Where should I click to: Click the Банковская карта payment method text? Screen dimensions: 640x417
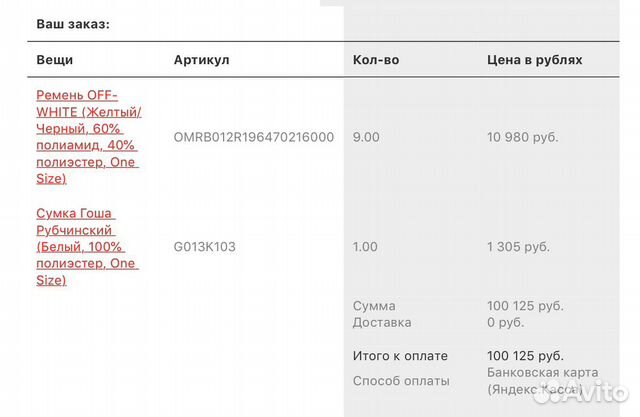pyautogui.click(x=543, y=373)
